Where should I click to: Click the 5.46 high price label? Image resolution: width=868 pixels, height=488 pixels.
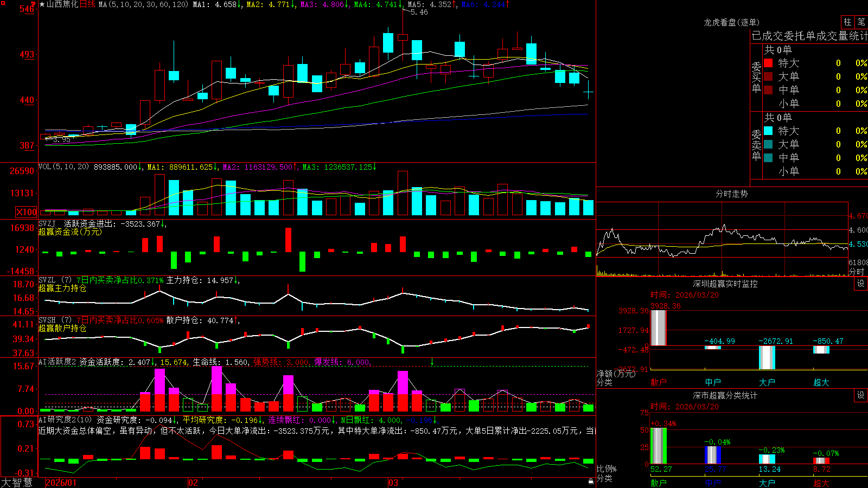pos(419,12)
